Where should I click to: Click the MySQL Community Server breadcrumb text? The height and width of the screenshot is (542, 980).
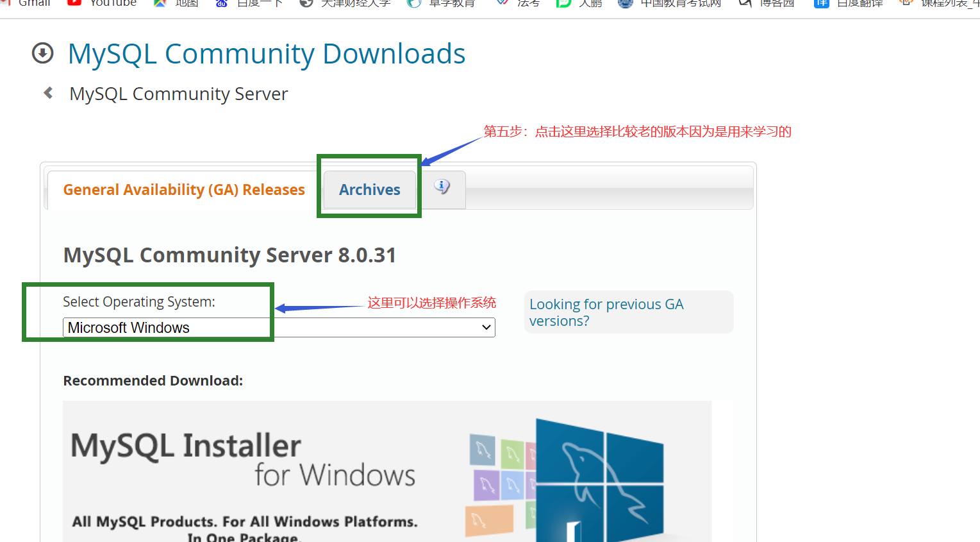click(x=179, y=94)
